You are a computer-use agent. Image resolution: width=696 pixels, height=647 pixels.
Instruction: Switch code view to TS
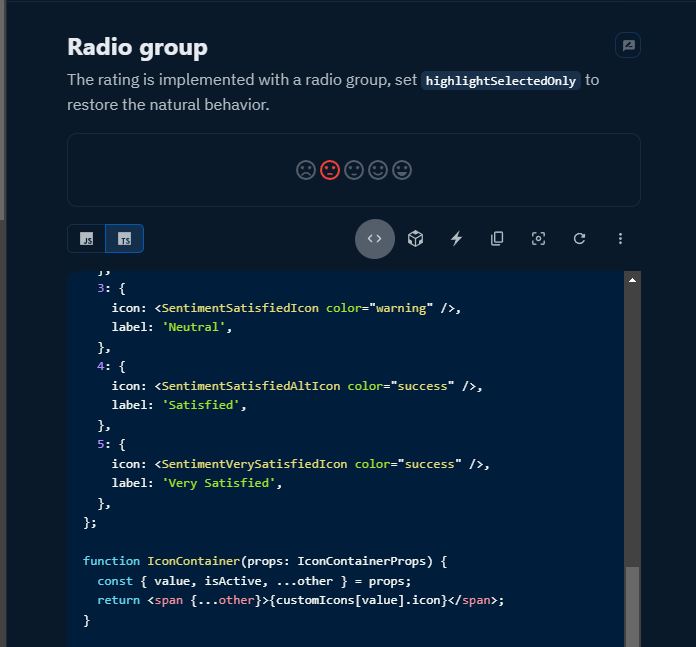(x=124, y=239)
